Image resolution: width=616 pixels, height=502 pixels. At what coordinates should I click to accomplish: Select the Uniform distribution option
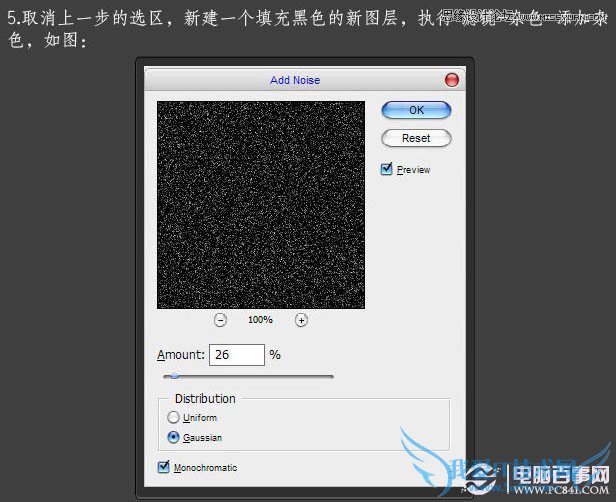173,417
